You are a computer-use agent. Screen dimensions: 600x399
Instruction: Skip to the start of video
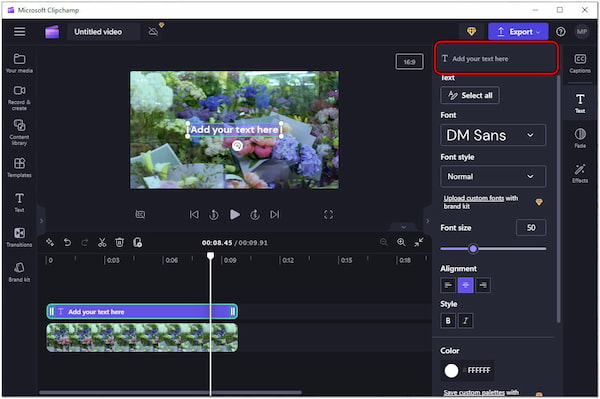(194, 215)
